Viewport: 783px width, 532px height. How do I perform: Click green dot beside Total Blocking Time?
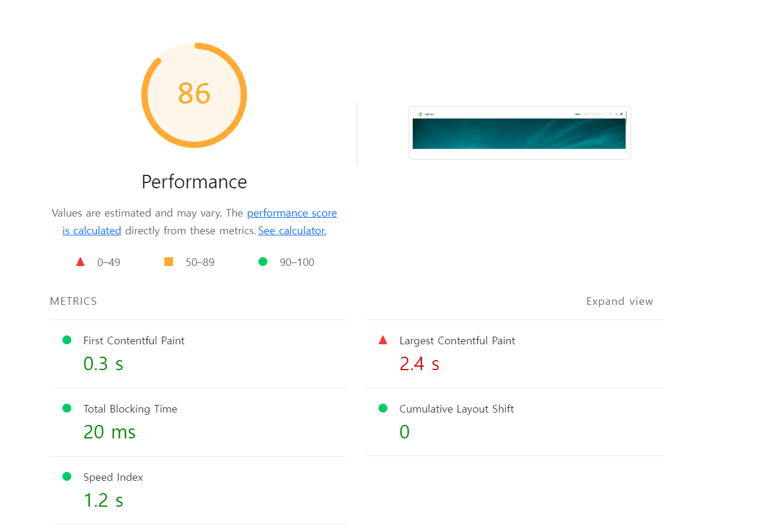pyautogui.click(x=67, y=408)
